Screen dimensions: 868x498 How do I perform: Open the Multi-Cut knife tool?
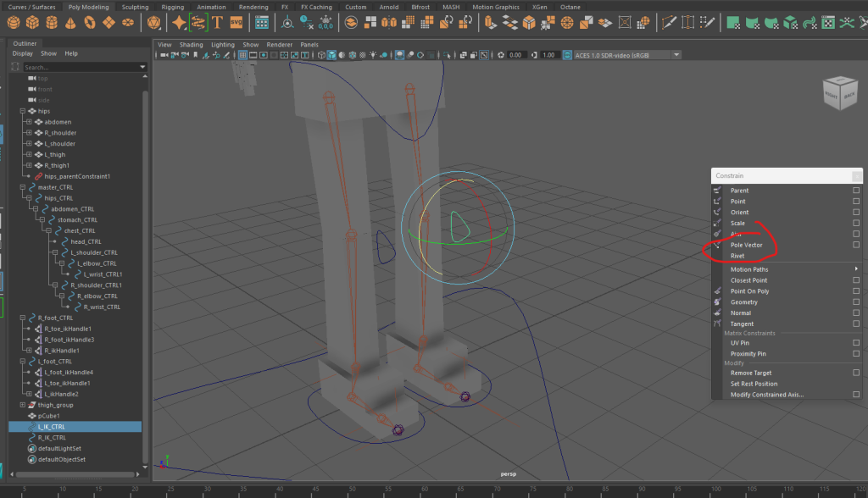pyautogui.click(x=669, y=23)
